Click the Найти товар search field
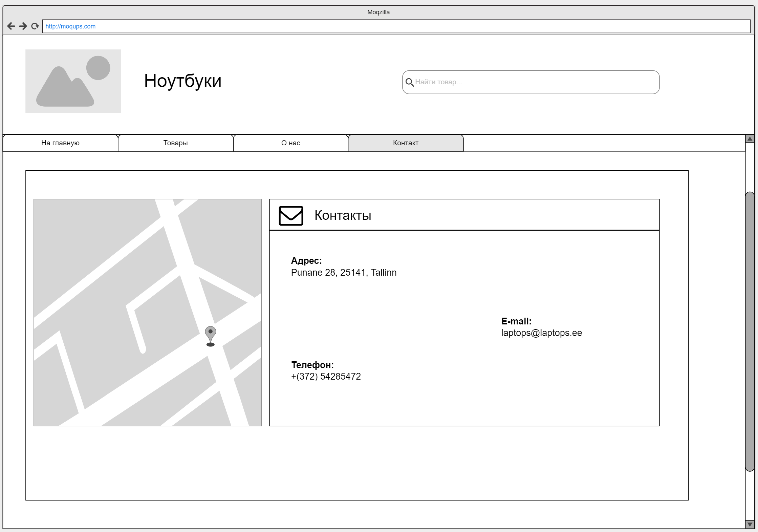Screen dimensions: 758x532 531,82
